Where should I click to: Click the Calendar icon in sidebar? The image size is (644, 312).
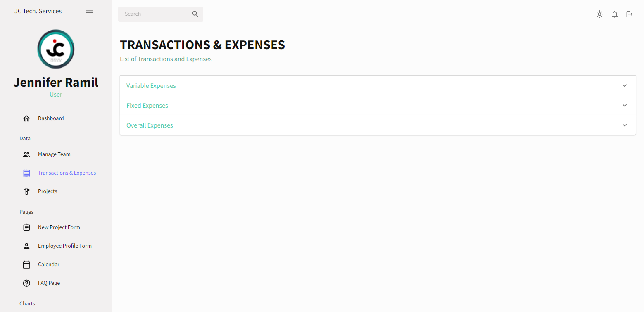click(x=26, y=265)
